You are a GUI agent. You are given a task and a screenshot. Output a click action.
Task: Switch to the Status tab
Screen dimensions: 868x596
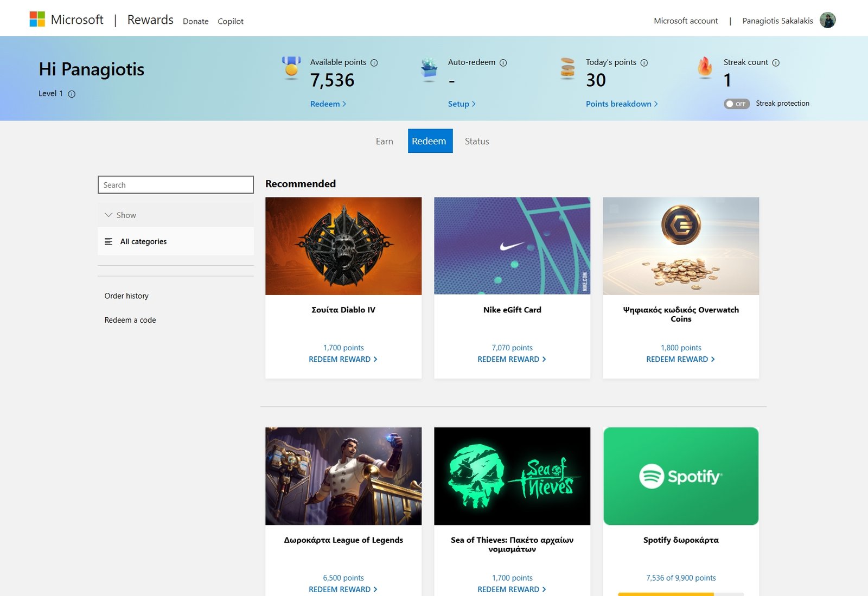(477, 141)
